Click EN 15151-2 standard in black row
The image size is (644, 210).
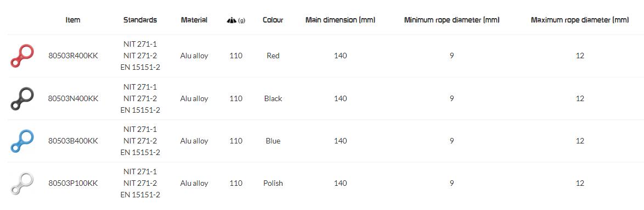pyautogui.click(x=140, y=110)
